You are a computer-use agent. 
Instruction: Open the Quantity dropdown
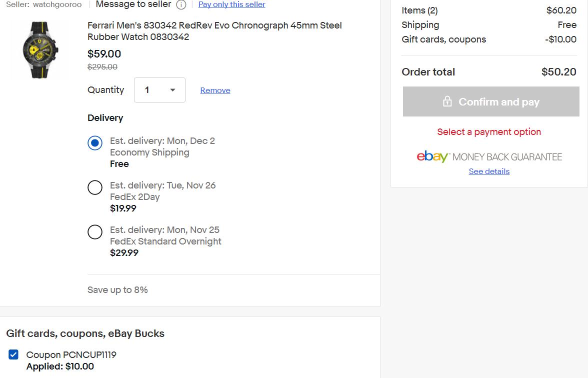(x=160, y=90)
